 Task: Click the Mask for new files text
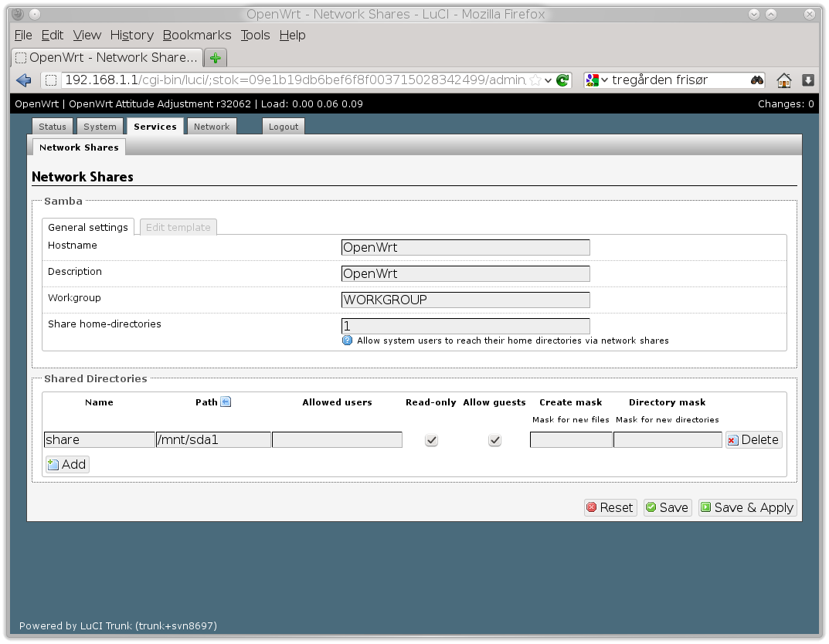click(x=571, y=419)
